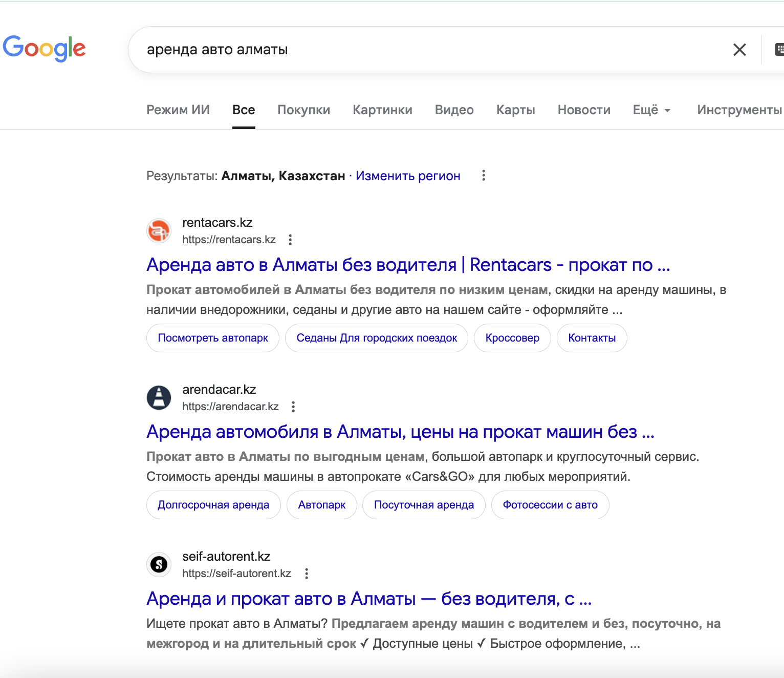Open the Карты tab
The height and width of the screenshot is (678, 784).
[516, 110]
